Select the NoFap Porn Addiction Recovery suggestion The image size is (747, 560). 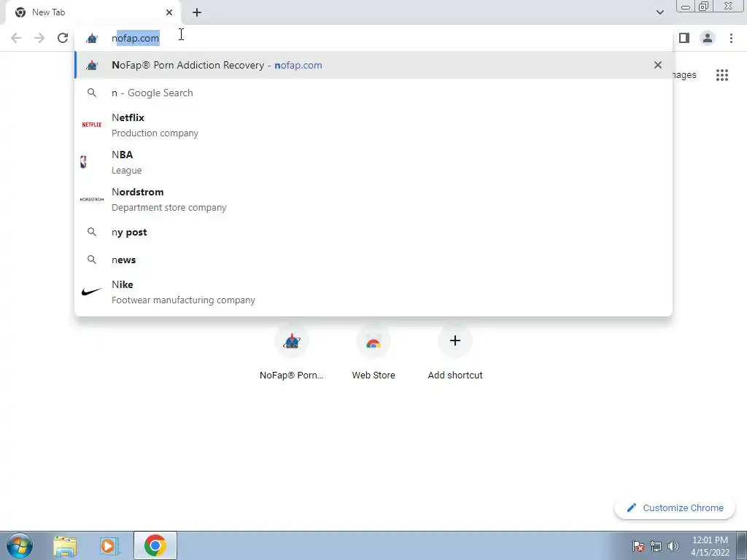373,65
